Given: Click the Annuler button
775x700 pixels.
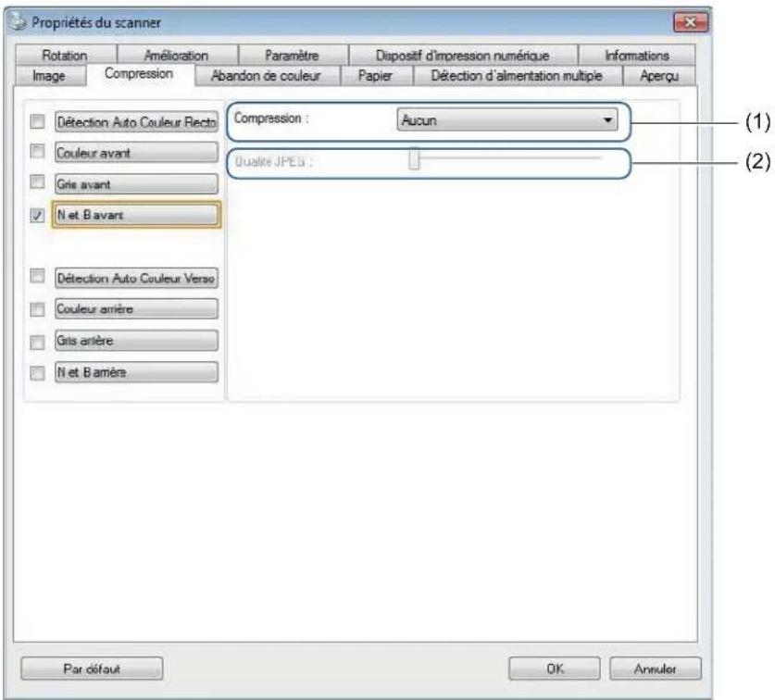Looking at the screenshot, I should (656, 669).
